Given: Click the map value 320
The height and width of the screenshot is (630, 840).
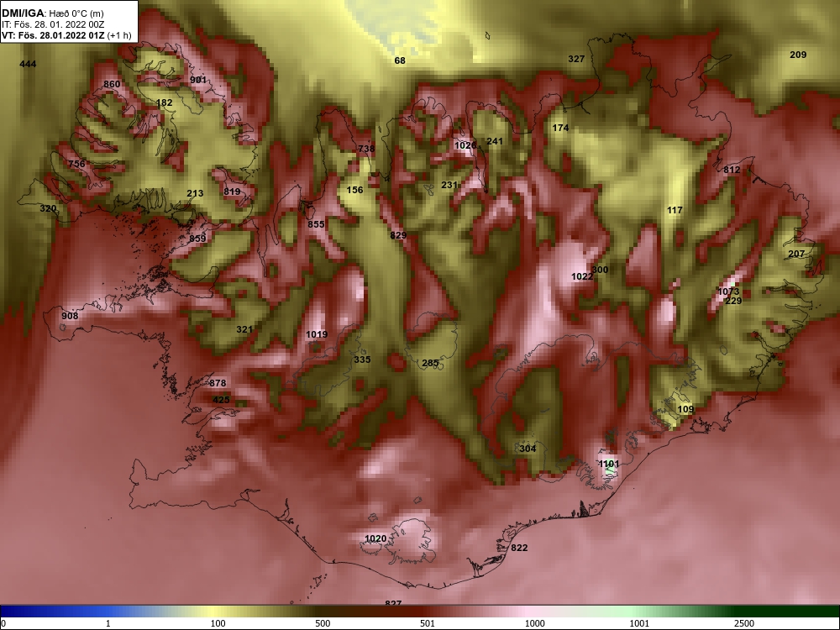Looking at the screenshot, I should [x=48, y=208].
